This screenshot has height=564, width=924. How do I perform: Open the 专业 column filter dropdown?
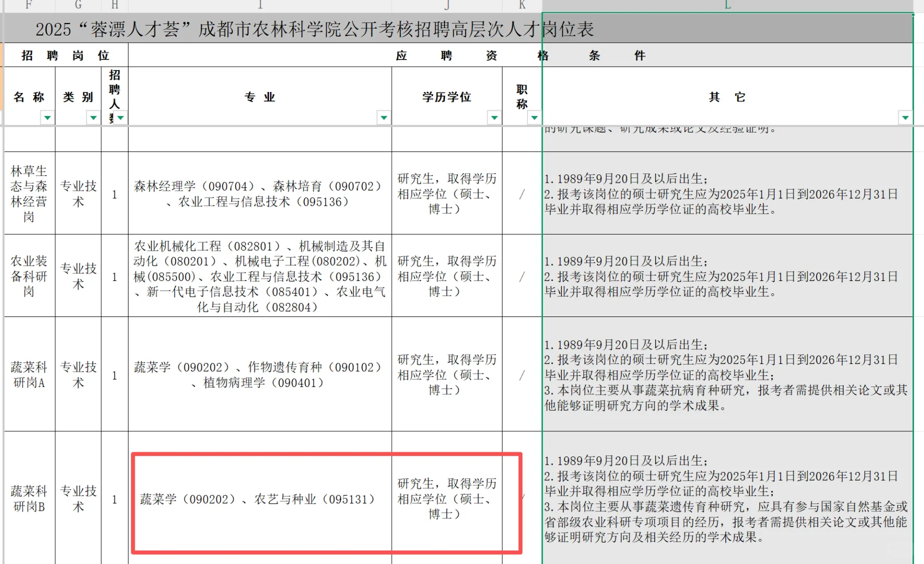(x=384, y=118)
